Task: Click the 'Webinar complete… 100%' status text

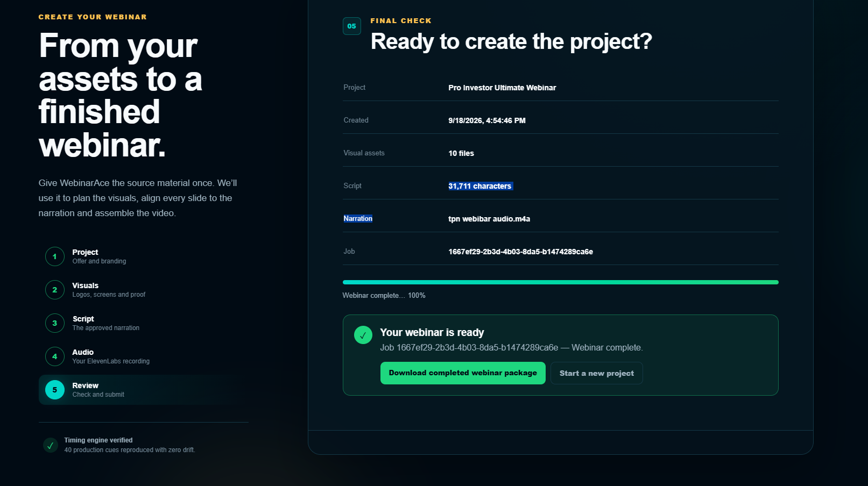Action: [x=384, y=296]
